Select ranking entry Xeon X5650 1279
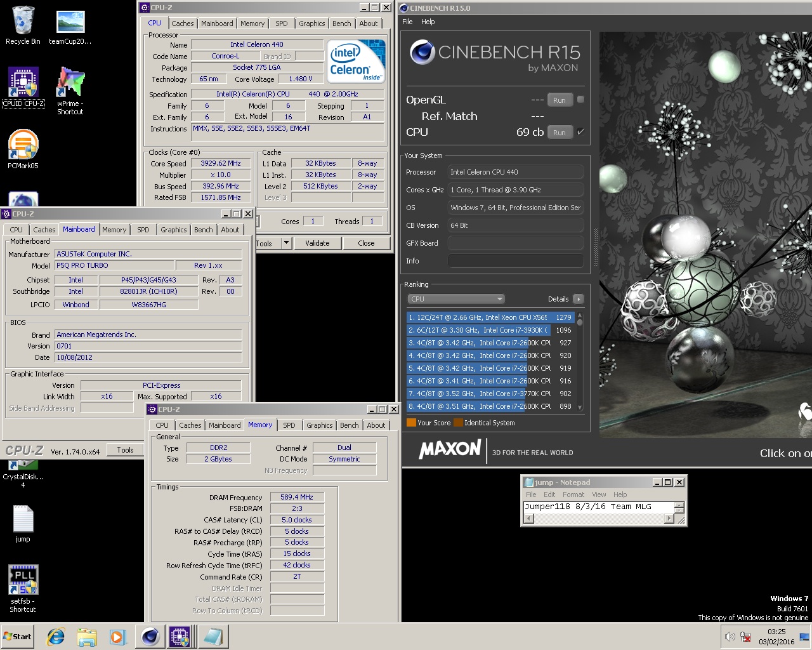Viewport: 812px width, 650px height. (490, 317)
